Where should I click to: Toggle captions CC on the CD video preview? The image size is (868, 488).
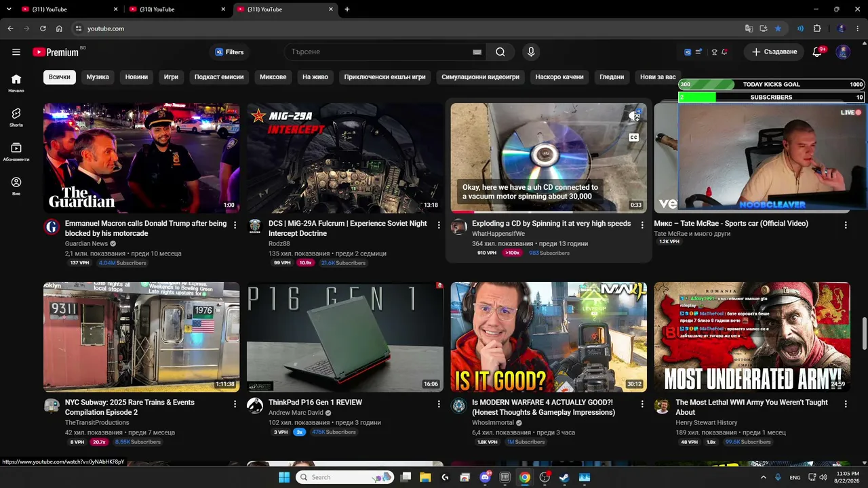point(633,138)
